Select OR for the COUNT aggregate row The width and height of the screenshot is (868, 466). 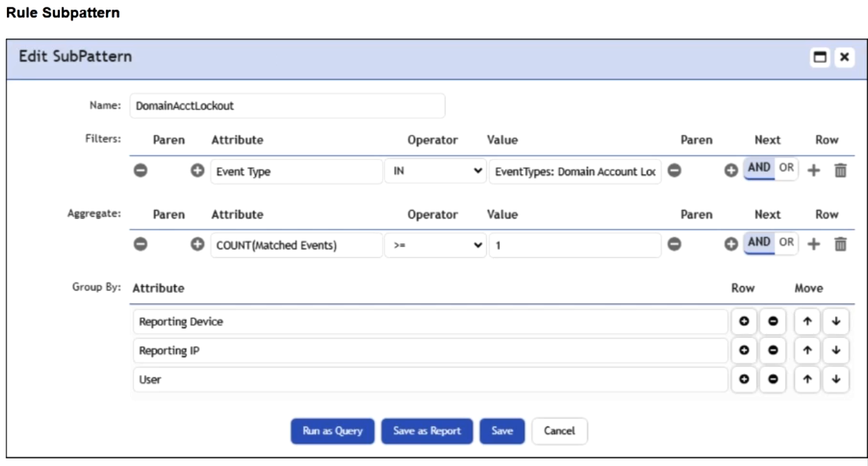[787, 243]
